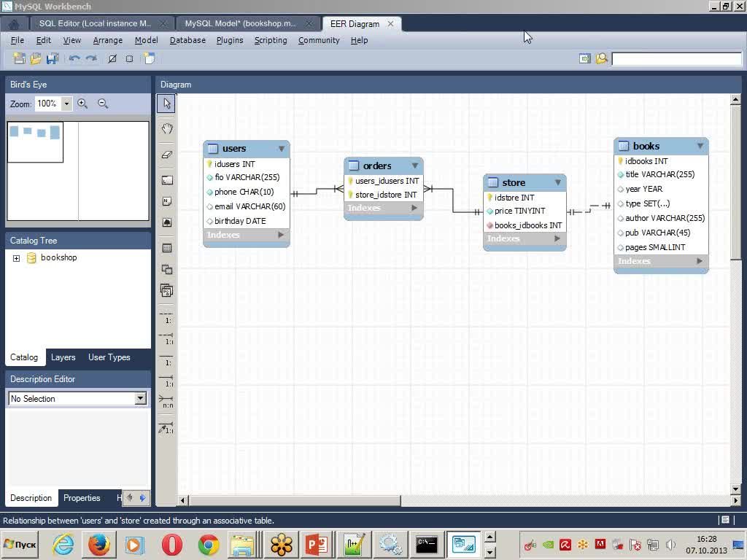The width and height of the screenshot is (747, 560).
Task: Select the 1:1 non-identifying relationship tool
Action: click(x=166, y=317)
